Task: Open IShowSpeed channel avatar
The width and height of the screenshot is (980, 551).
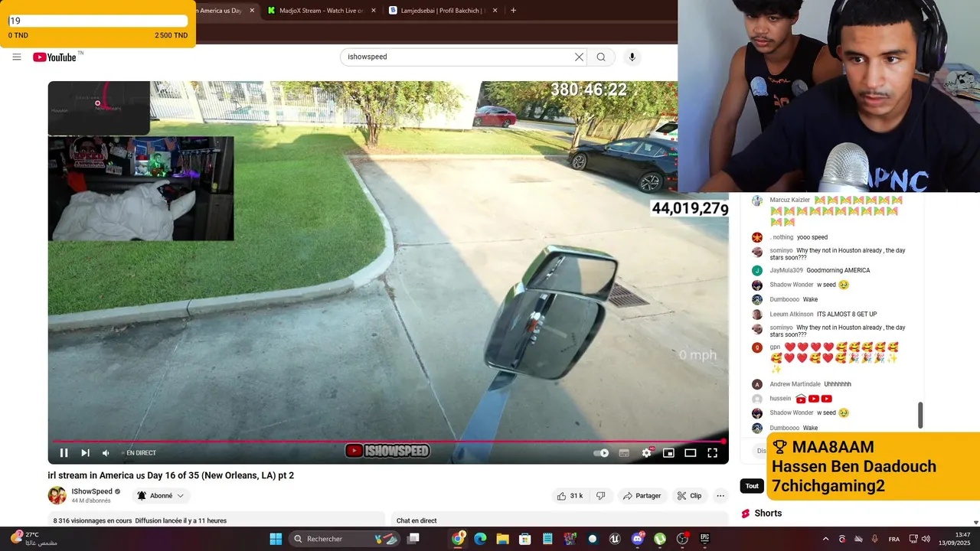Action: click(57, 495)
